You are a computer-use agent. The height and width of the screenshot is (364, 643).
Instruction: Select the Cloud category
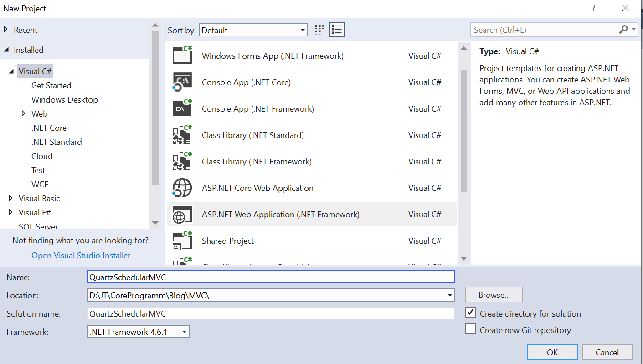coord(42,156)
